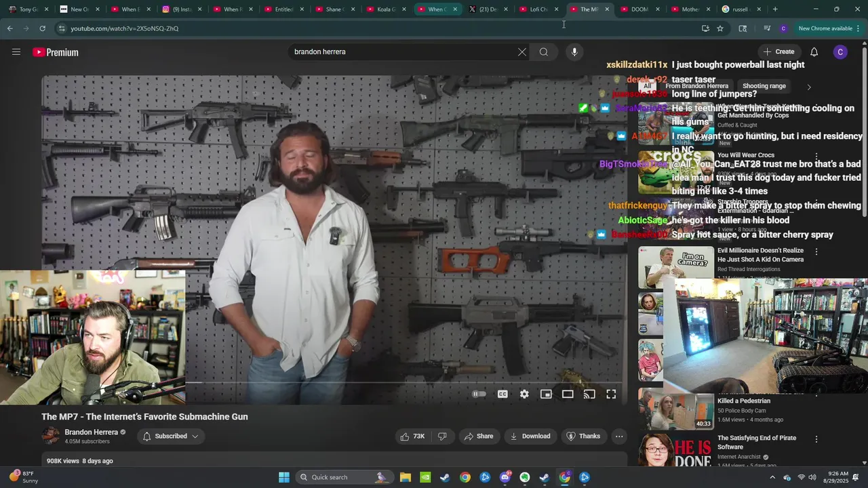Switch to the russell Google tab
Screen dimensions: 868x488
pos(741,9)
